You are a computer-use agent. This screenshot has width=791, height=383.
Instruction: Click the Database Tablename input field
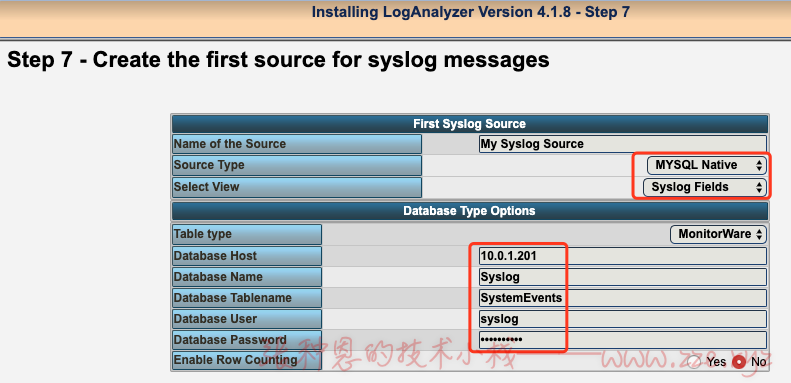point(623,298)
